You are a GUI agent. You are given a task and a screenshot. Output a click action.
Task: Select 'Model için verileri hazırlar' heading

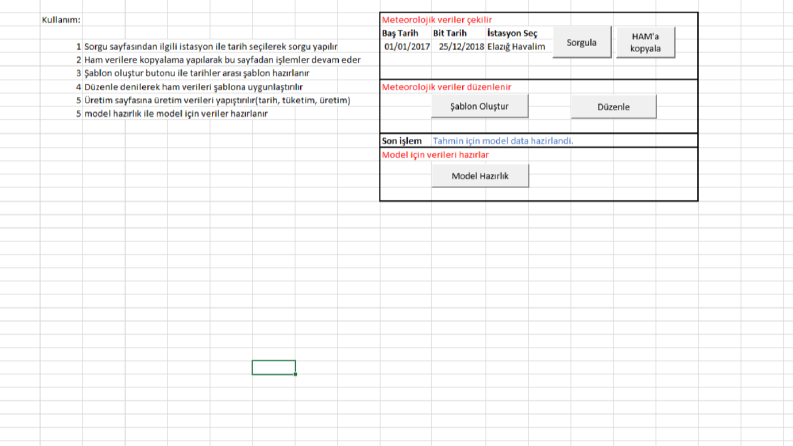(x=435, y=155)
